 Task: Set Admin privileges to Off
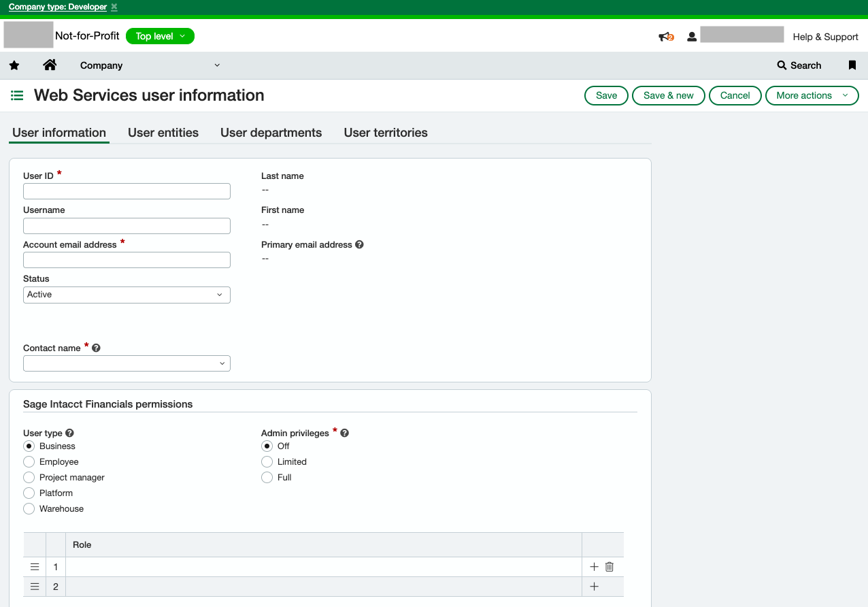pyautogui.click(x=267, y=446)
